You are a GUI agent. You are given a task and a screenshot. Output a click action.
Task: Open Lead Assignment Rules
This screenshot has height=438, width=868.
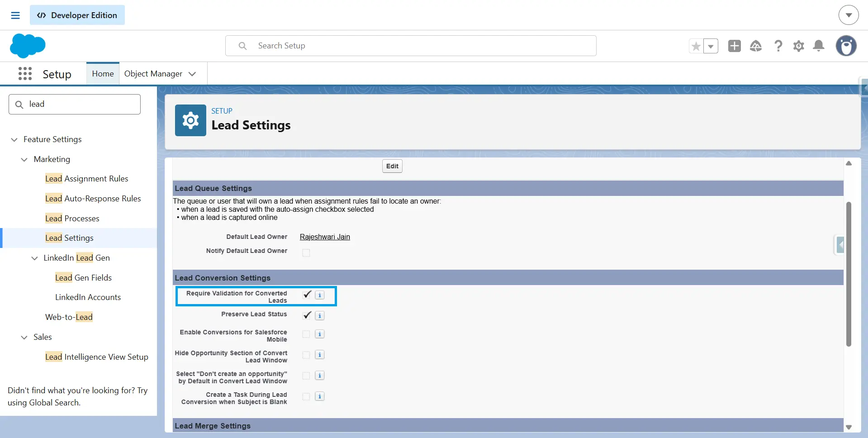(87, 179)
